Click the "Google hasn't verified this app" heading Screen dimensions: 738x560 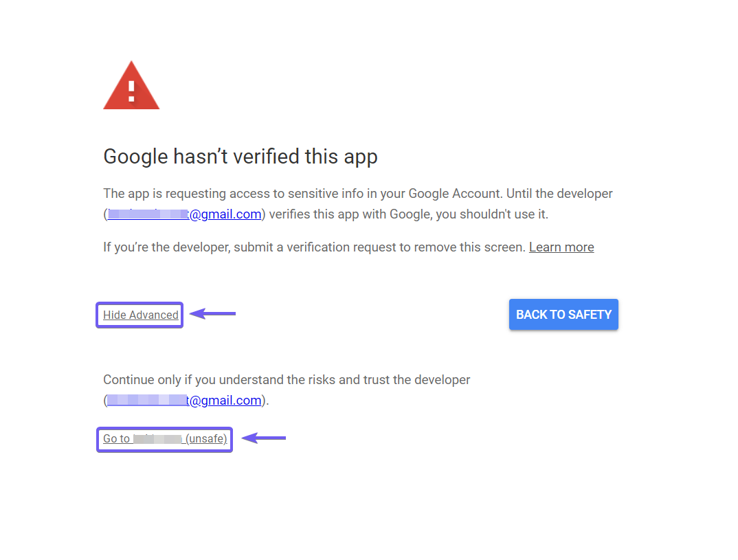pos(241,157)
